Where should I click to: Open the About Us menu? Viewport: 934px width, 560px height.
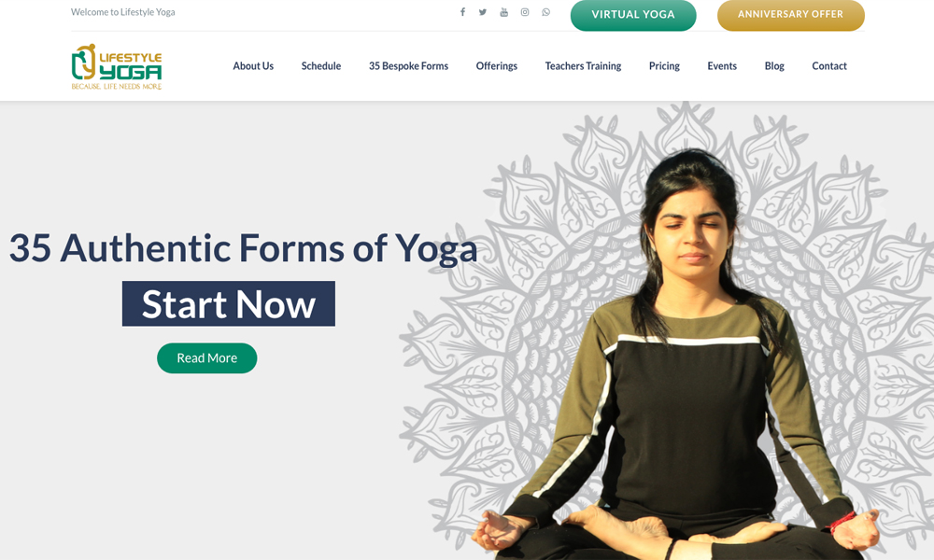[x=253, y=66]
